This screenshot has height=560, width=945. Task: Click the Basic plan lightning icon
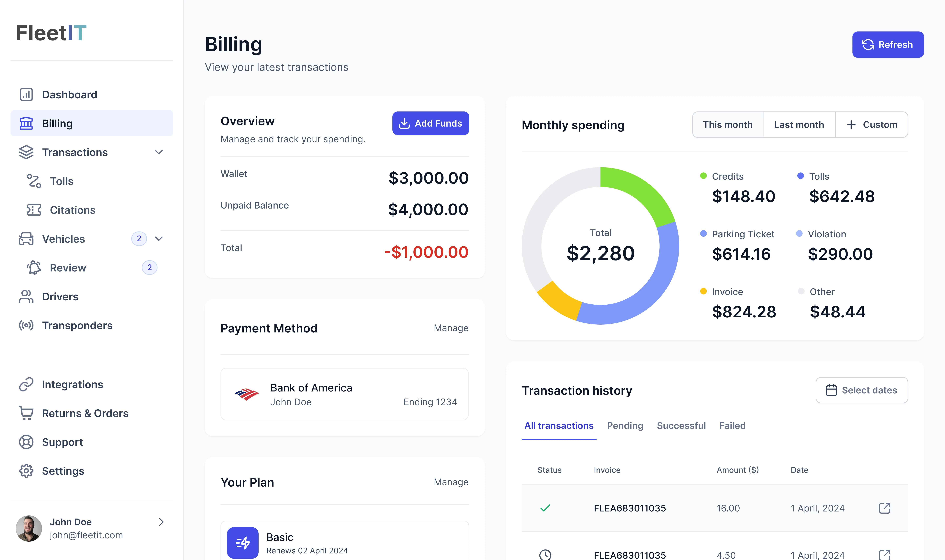[x=243, y=543]
